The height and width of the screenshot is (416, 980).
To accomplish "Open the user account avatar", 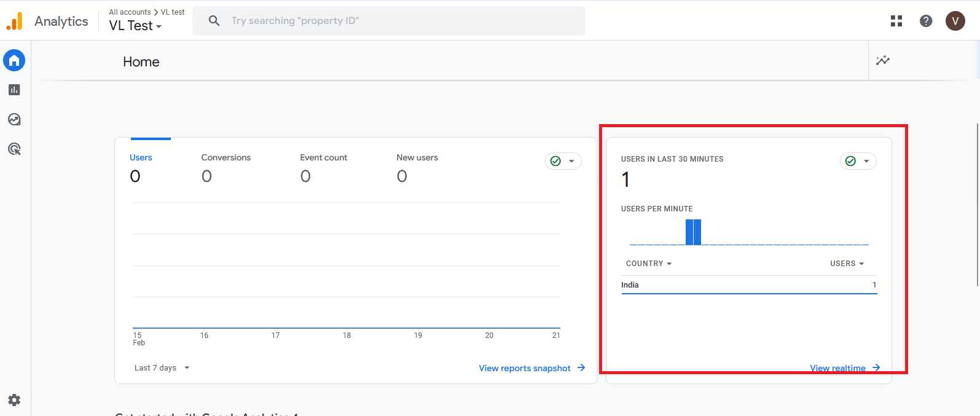I will tap(955, 21).
